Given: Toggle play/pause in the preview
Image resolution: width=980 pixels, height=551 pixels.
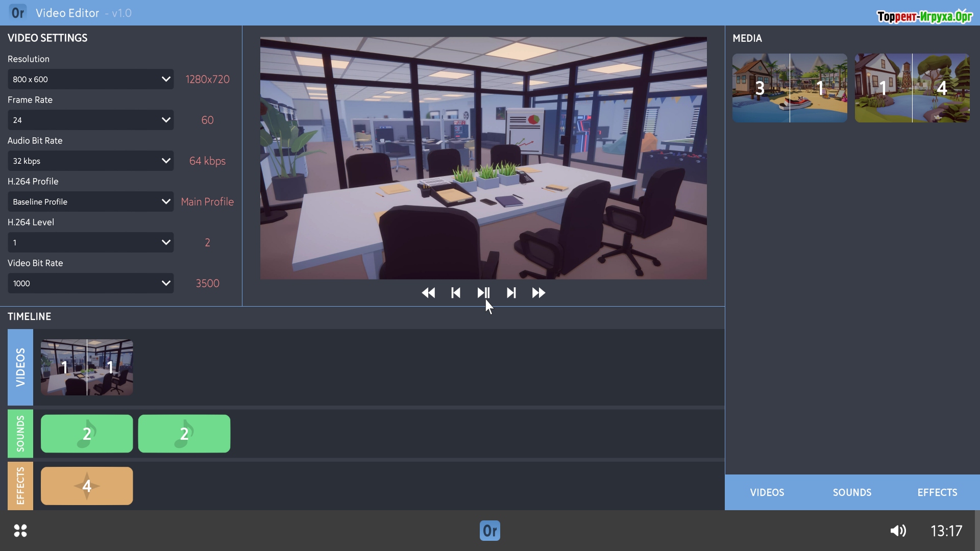Looking at the screenshot, I should pos(483,293).
